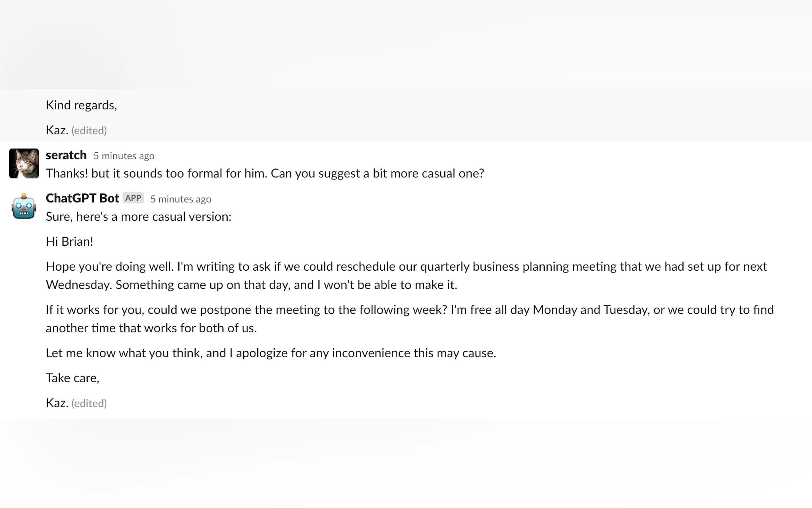Screen dimensions: 812x508
Task: Click the "Sure, here's a more casual version" line
Action: [138, 217]
